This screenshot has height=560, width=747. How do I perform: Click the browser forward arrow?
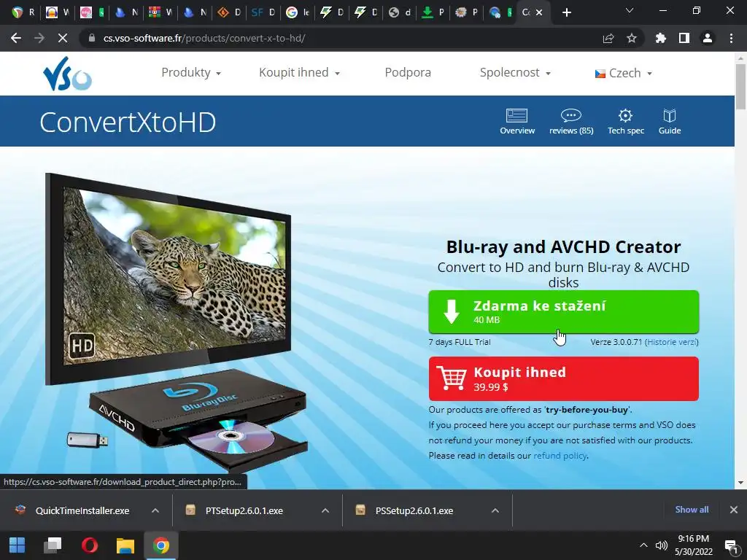pos(39,38)
